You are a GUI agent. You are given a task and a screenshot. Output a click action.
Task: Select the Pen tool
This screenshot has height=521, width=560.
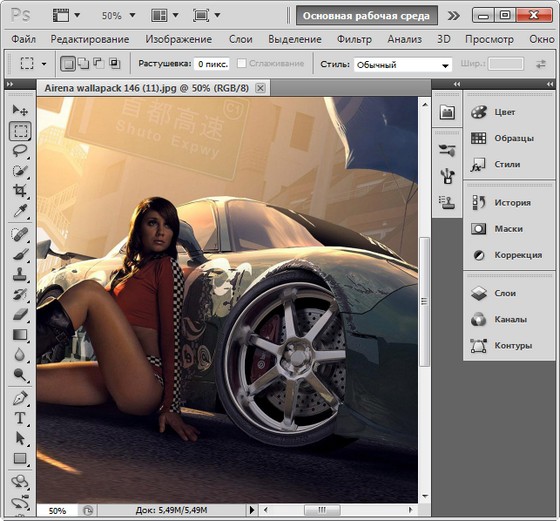pos(20,398)
